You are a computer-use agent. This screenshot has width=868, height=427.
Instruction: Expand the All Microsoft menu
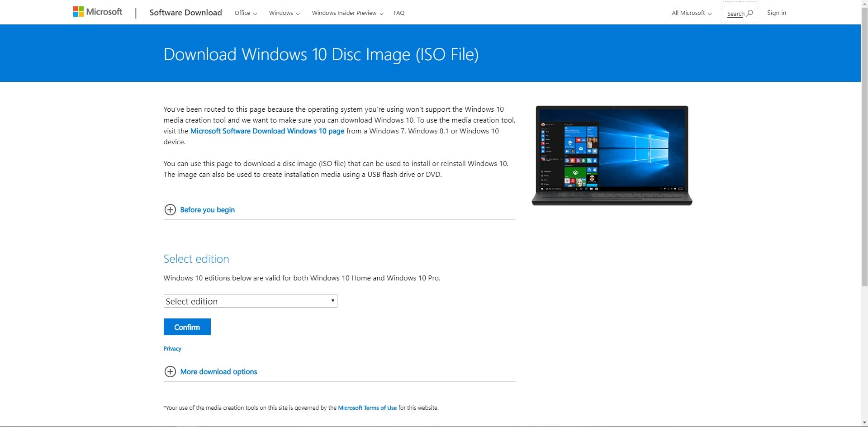pos(692,13)
